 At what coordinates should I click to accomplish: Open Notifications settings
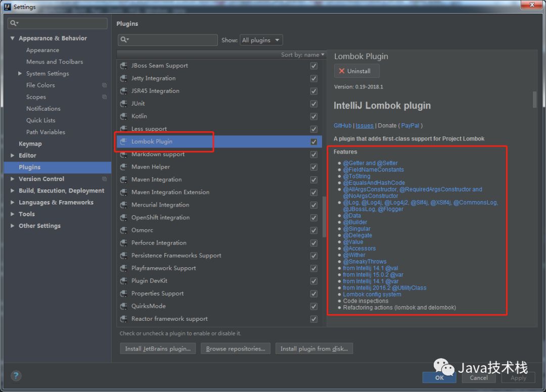point(43,109)
